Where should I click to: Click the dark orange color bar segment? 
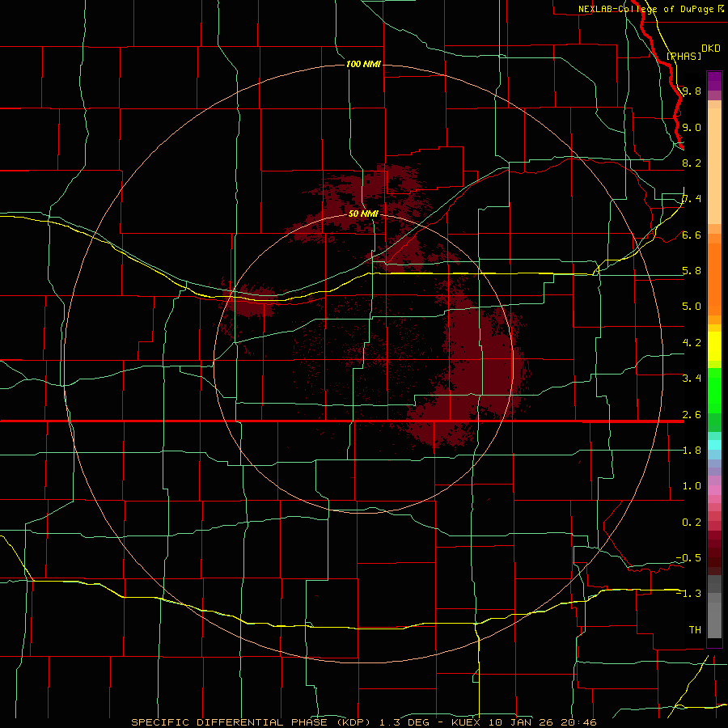pyautogui.click(x=714, y=280)
